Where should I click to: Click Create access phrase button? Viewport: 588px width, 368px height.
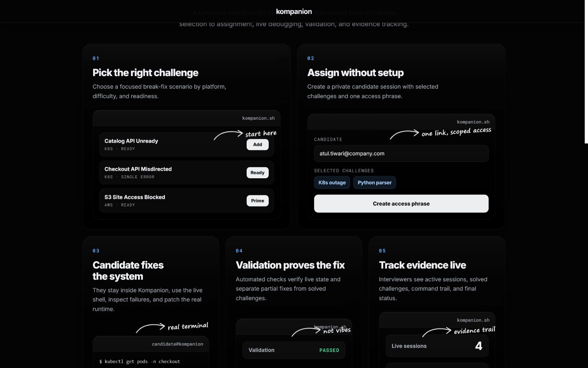coord(401,204)
